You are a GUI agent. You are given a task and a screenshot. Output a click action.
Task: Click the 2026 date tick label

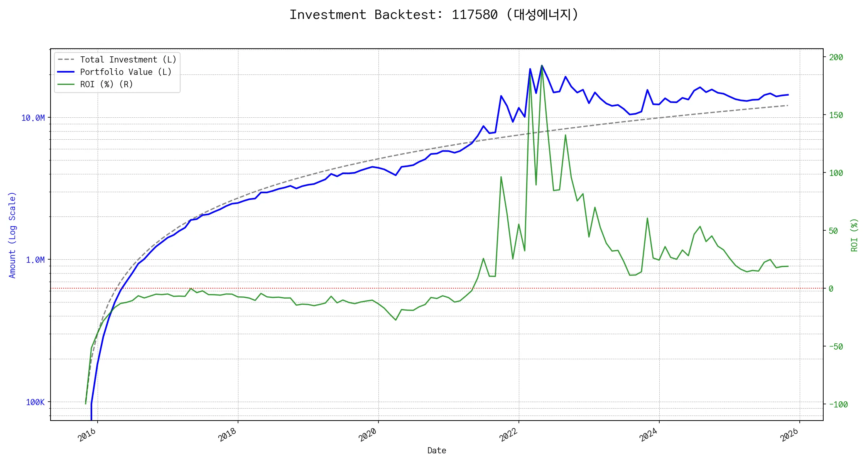click(789, 435)
